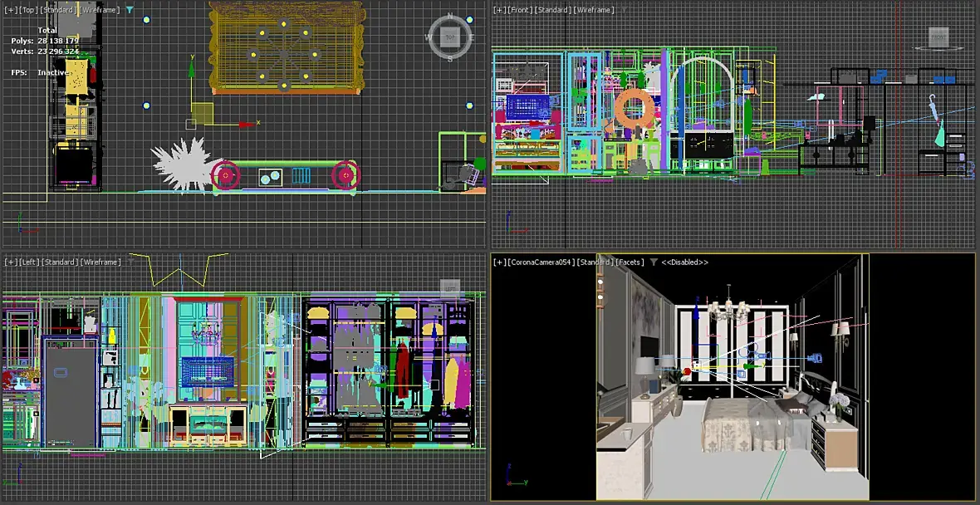The height and width of the screenshot is (505, 980).
Task: Click the FPS Inactive statistic
Action: (40, 72)
